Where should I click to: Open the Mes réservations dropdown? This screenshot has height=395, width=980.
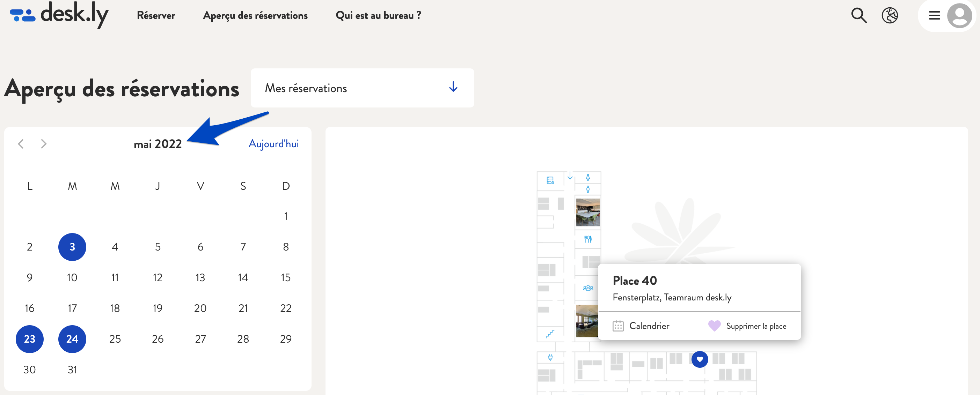click(363, 87)
